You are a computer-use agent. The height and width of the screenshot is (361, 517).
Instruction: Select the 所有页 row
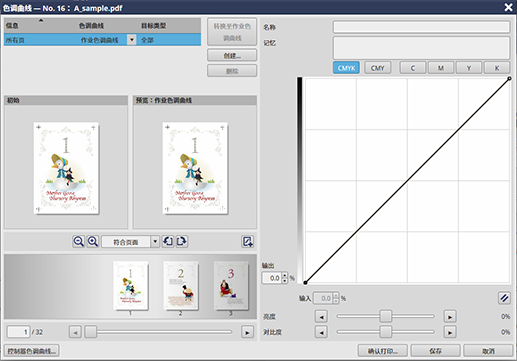point(102,40)
